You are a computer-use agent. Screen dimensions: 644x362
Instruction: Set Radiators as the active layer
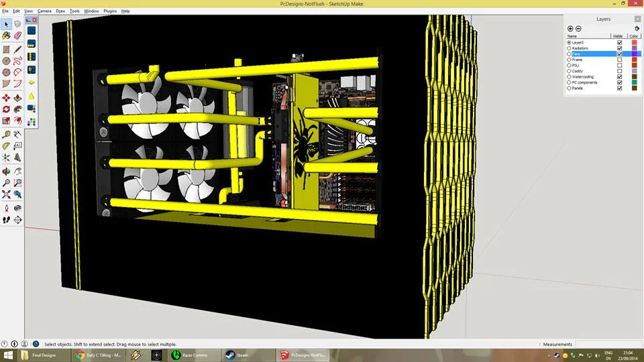pyautogui.click(x=570, y=48)
